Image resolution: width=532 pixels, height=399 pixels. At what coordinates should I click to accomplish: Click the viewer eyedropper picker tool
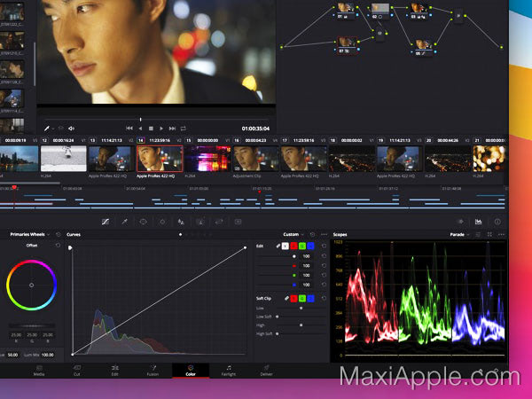point(47,129)
